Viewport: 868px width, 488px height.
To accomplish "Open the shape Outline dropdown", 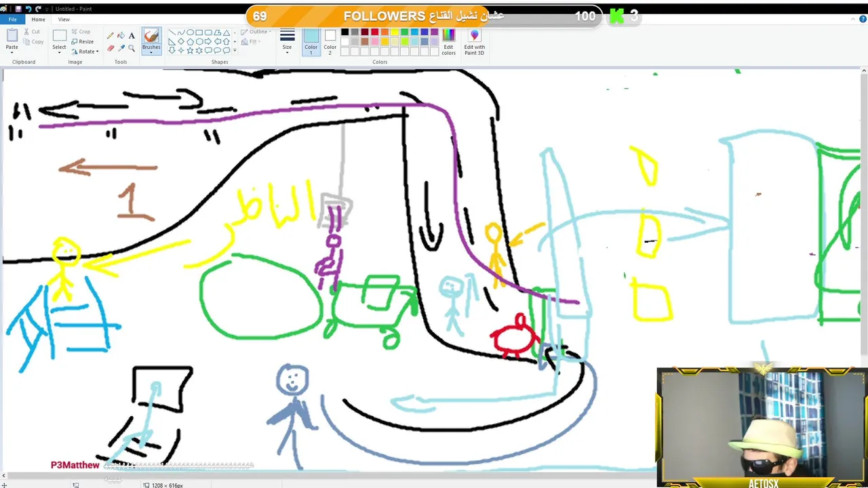I will click(x=255, y=32).
